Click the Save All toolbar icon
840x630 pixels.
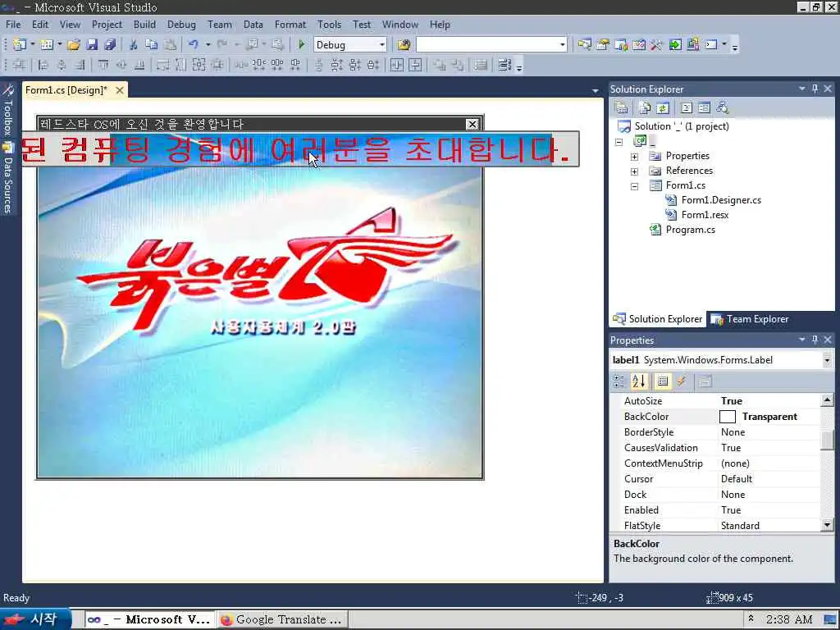pyautogui.click(x=110, y=45)
